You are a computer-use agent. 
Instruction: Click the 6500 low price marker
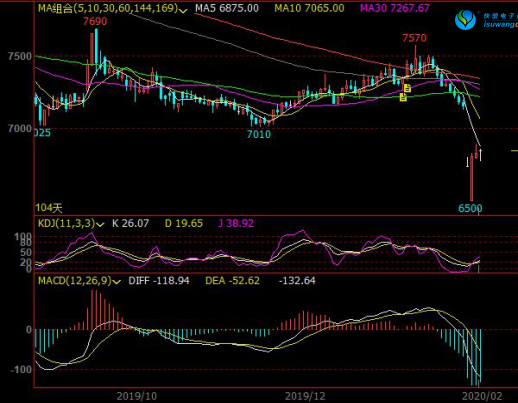pos(470,208)
